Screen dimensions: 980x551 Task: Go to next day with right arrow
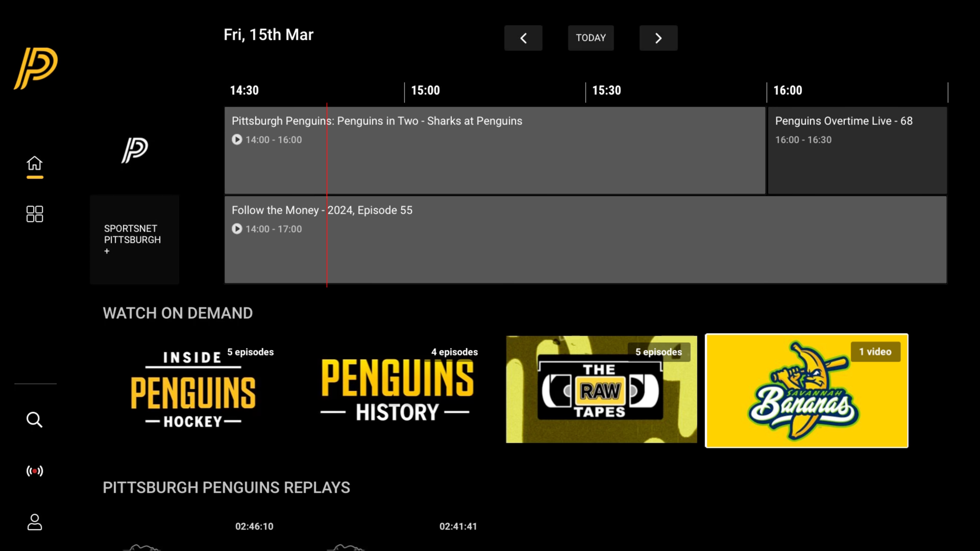658,38
